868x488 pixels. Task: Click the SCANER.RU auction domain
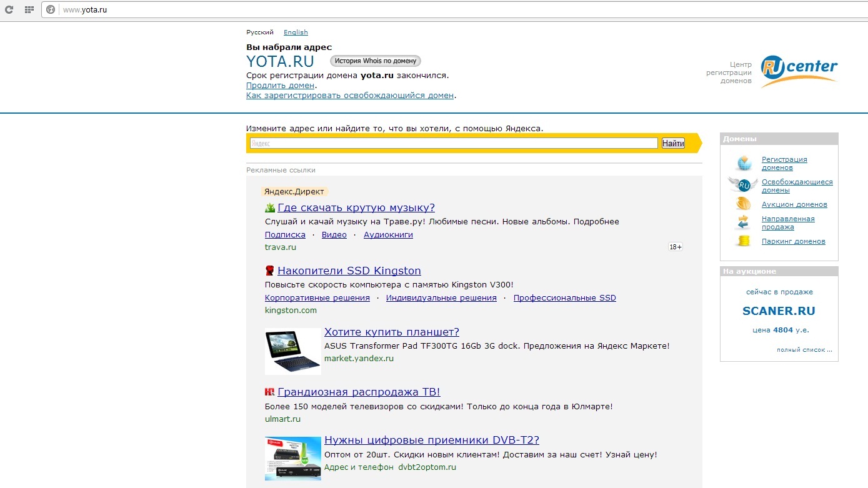[779, 311]
